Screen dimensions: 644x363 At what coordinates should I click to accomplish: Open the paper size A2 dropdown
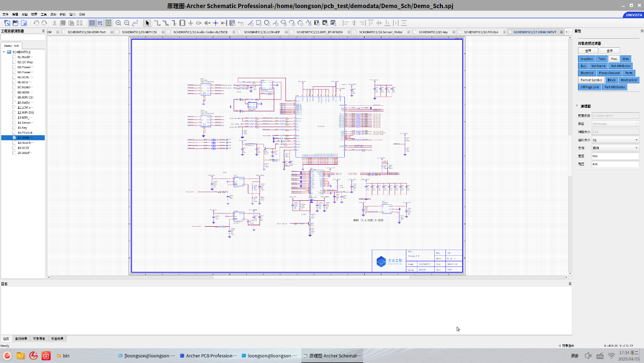point(615,140)
